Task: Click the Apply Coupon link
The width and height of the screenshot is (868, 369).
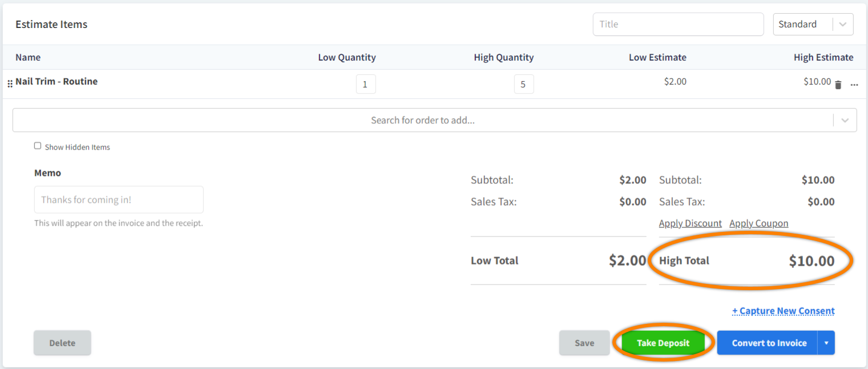Action: point(758,223)
